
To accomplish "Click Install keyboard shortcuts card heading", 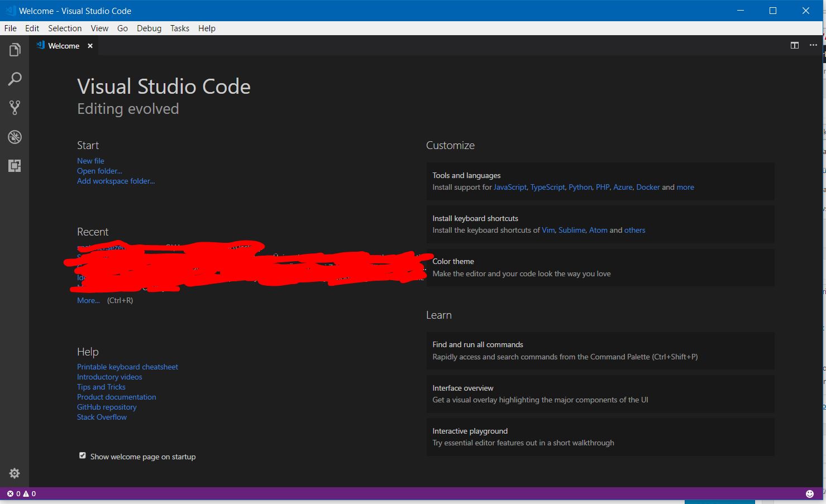I will tap(475, 218).
